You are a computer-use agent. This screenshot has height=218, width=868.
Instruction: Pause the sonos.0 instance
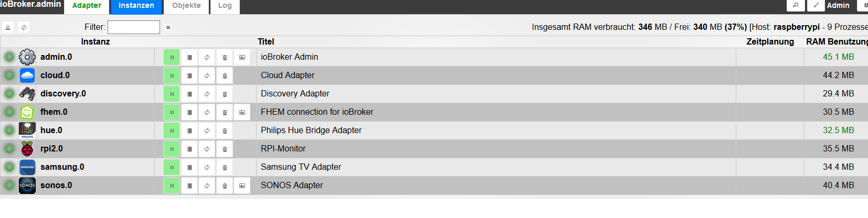click(x=172, y=186)
